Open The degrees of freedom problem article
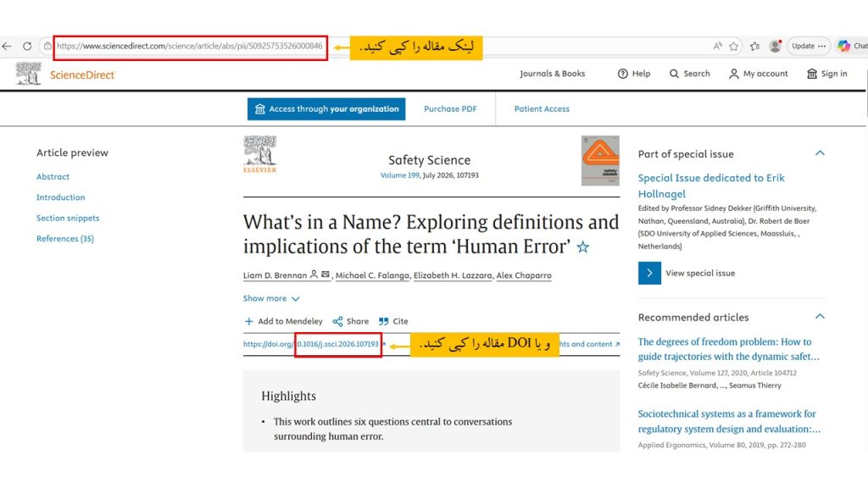This screenshot has height=488, width=868. [x=728, y=349]
